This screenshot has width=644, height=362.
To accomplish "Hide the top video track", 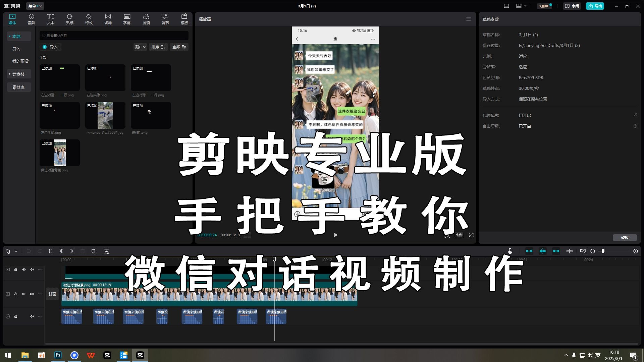I will 24,269.
